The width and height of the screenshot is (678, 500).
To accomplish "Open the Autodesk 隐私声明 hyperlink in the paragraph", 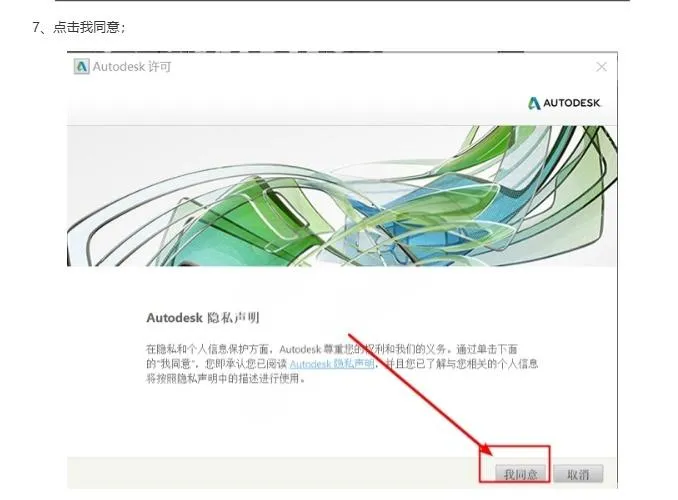I will (332, 364).
